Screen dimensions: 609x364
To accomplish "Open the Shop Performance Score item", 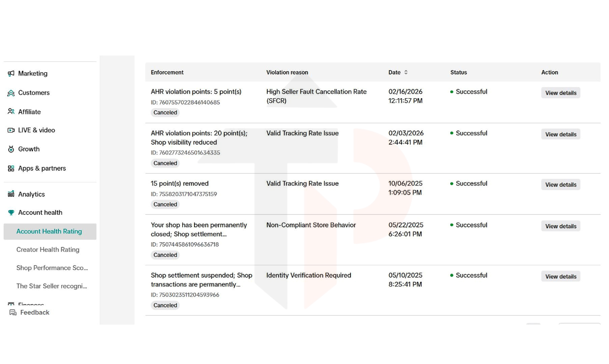I will pyautogui.click(x=52, y=268).
